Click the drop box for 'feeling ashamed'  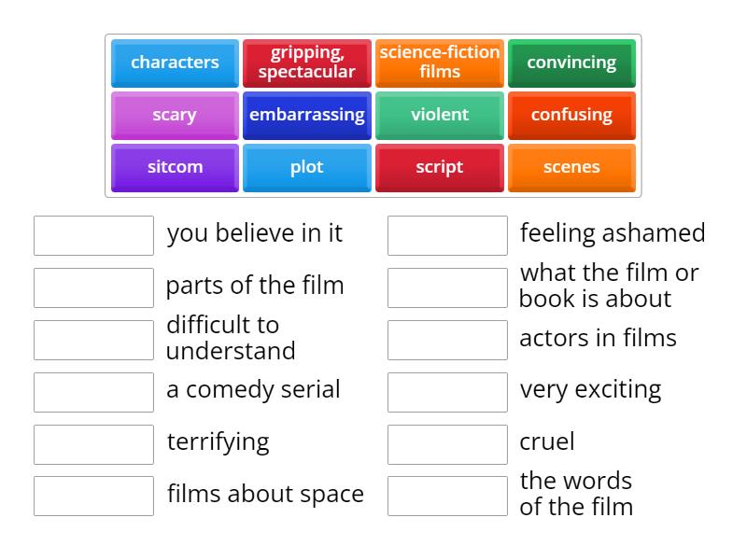click(x=447, y=235)
